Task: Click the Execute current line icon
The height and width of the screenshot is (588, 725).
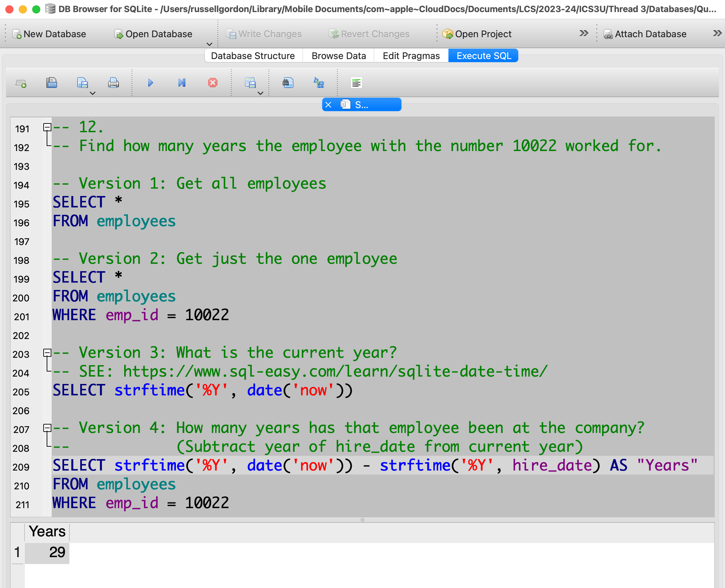Action: coord(182,83)
